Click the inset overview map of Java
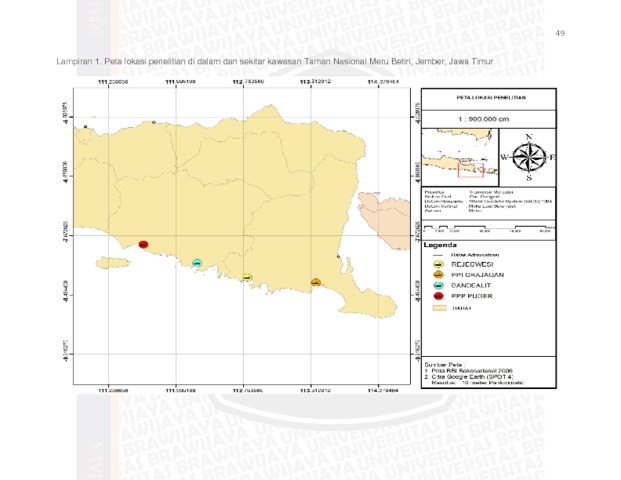The height and width of the screenshot is (480, 621). coord(460,157)
